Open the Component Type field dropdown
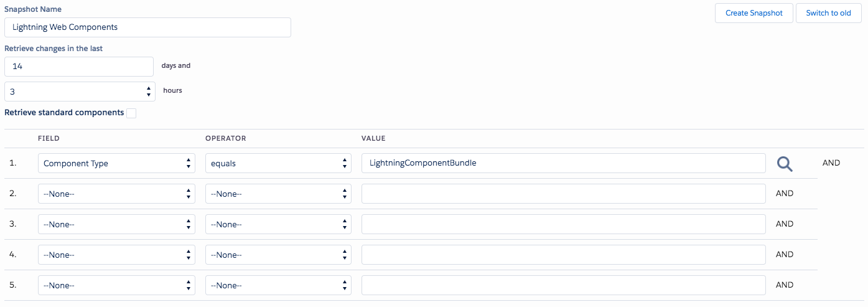 116,164
